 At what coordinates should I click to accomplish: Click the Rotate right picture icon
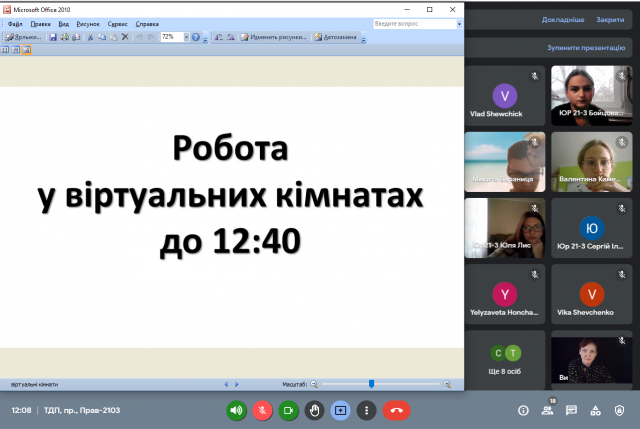pyautogui.click(x=231, y=37)
